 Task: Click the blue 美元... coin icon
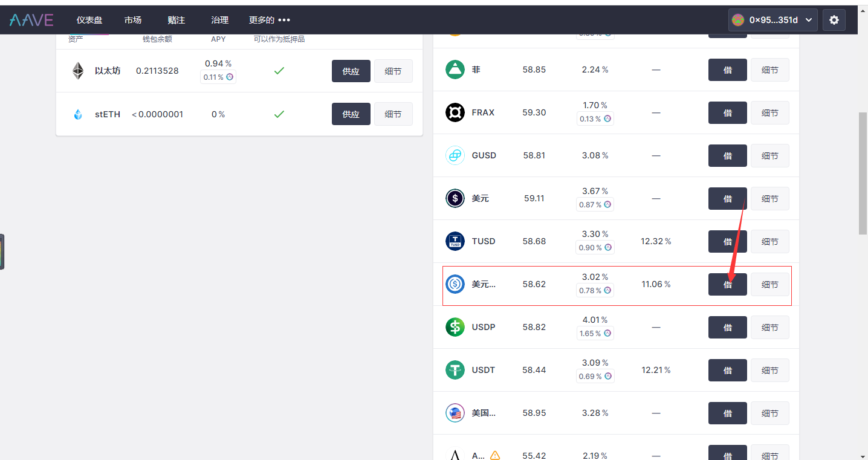point(455,284)
